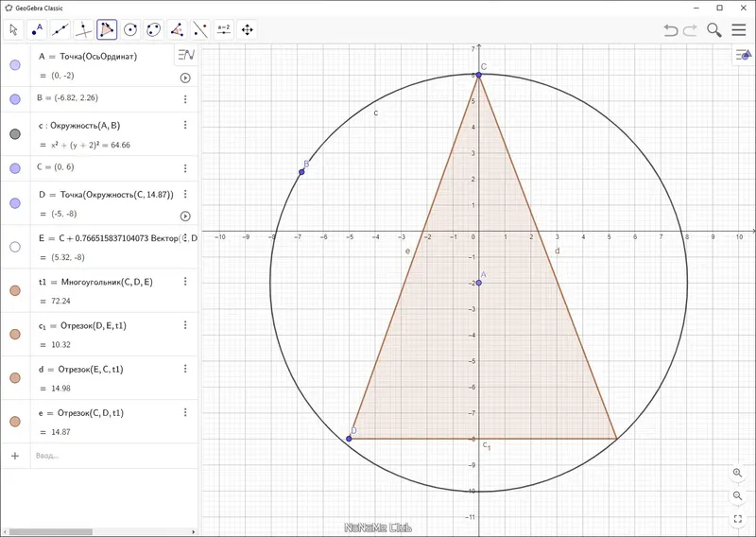Add new input with plus button
The height and width of the screenshot is (537, 756).
[15, 456]
